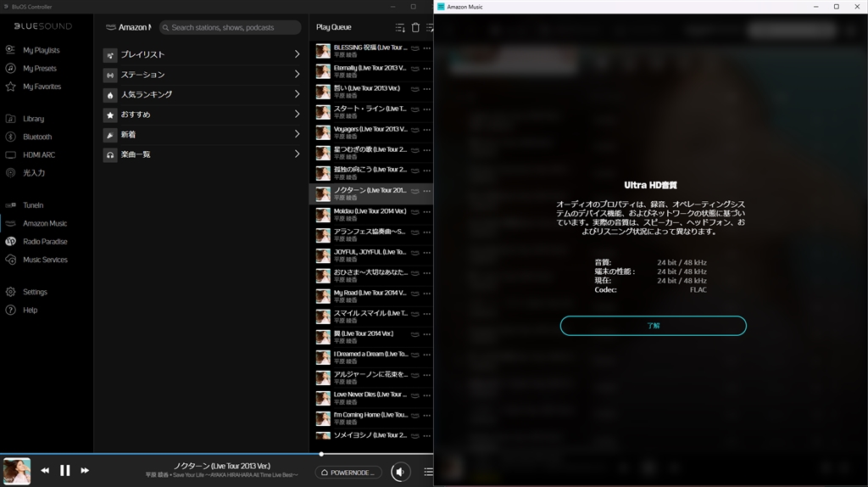The width and height of the screenshot is (868, 487).
Task: Play スタート・ライン from the queue
Action: tap(371, 112)
